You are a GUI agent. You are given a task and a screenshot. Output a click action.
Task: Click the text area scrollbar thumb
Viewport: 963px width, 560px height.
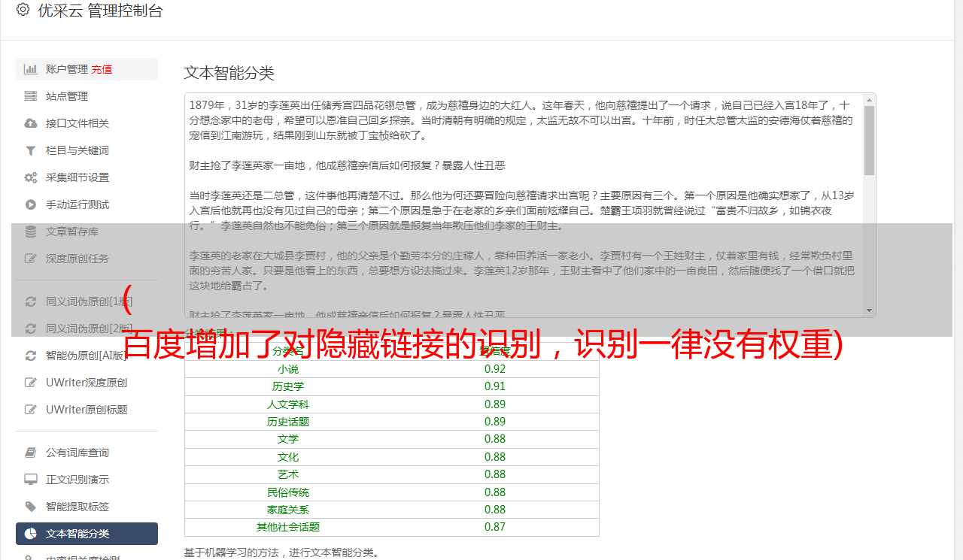tap(869, 141)
